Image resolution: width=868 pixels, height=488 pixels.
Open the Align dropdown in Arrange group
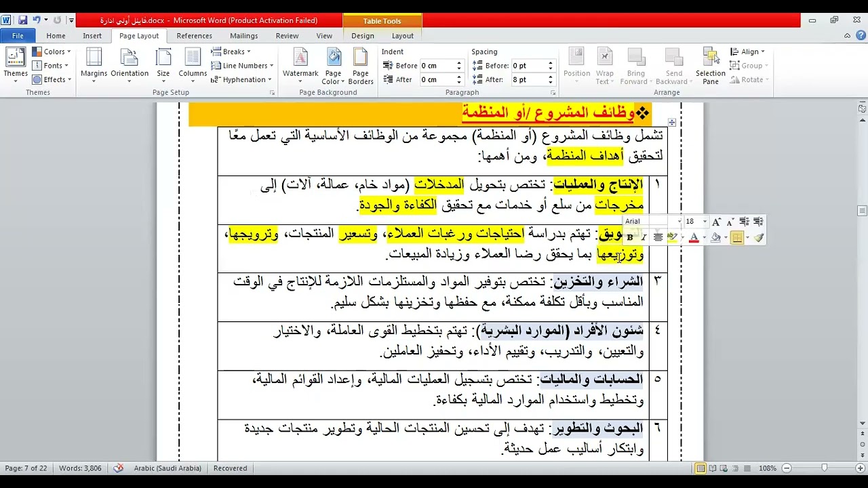pos(747,52)
